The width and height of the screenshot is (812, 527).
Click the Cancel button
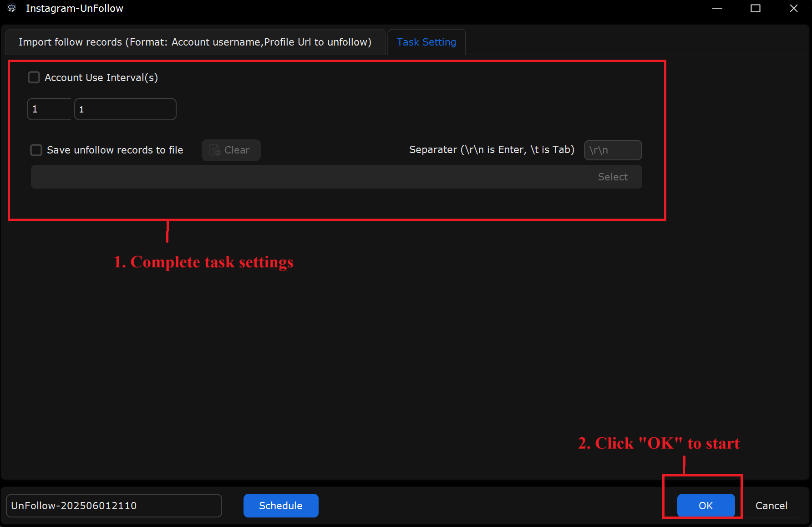(771, 506)
